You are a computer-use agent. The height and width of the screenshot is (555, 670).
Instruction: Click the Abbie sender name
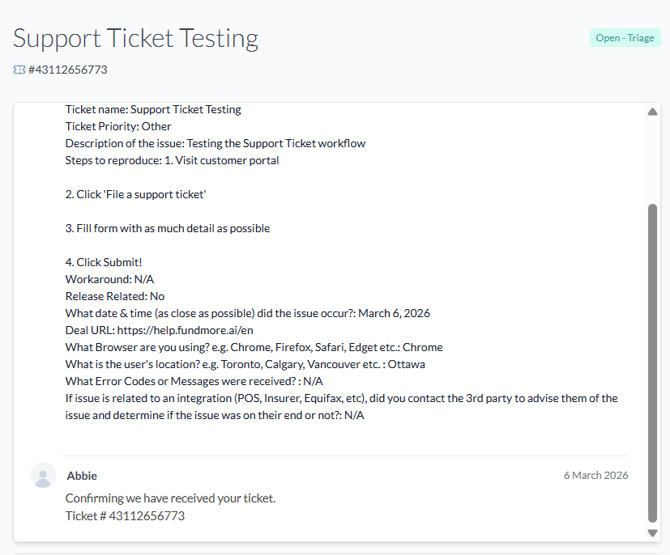(82, 476)
